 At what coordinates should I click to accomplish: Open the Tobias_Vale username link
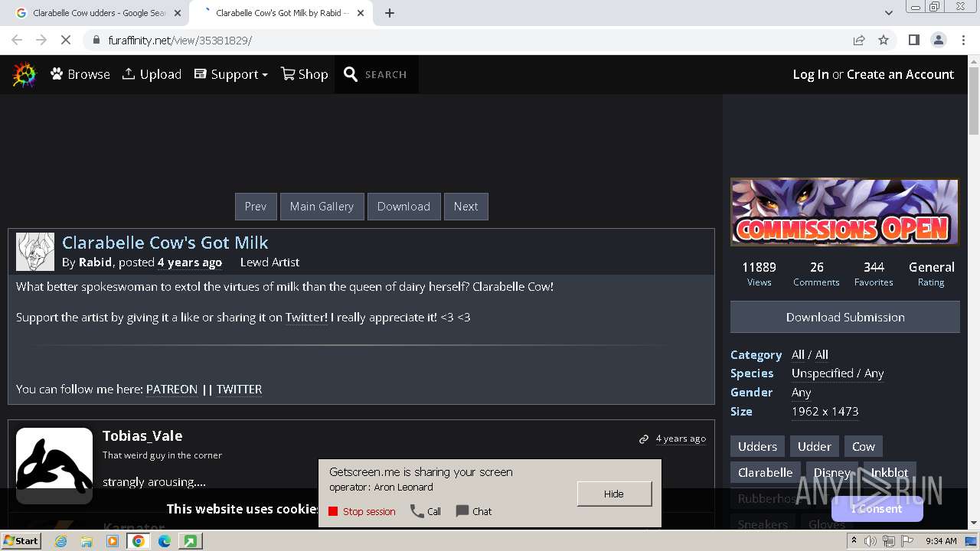click(x=142, y=436)
